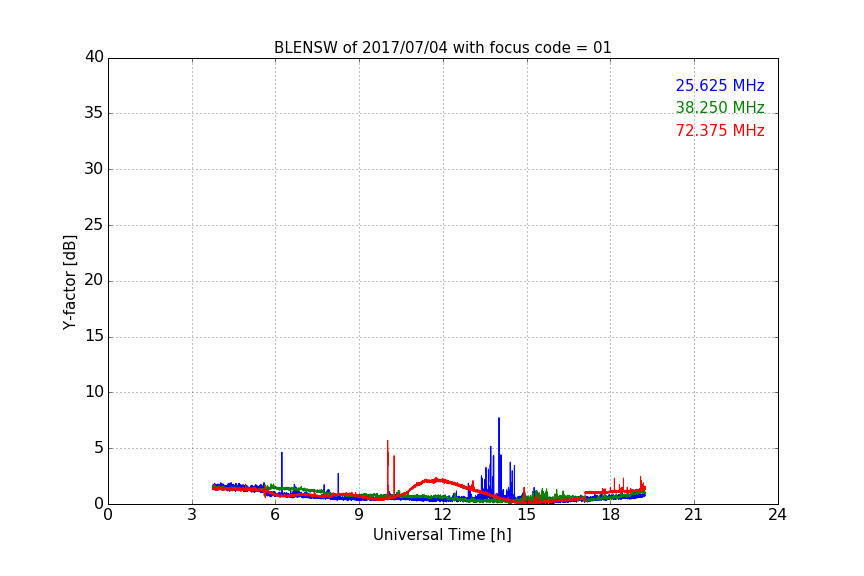
Task: Select the red 72.375 MHz legend label
Action: coord(720,131)
